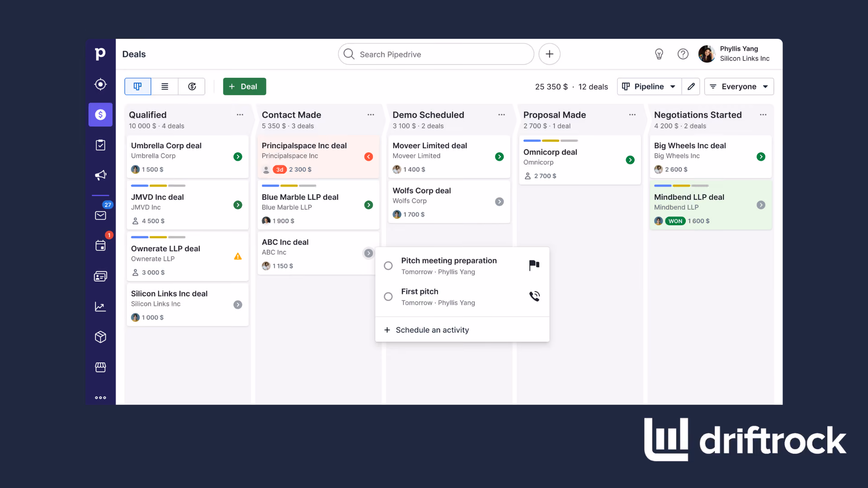This screenshot has height=488, width=868.
Task: Open Contact Made column options menu
Action: click(x=371, y=115)
